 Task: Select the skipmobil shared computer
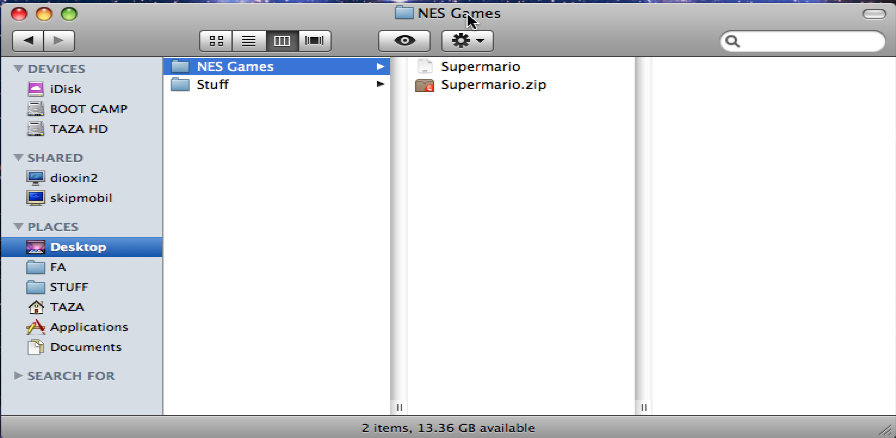pyautogui.click(x=81, y=198)
